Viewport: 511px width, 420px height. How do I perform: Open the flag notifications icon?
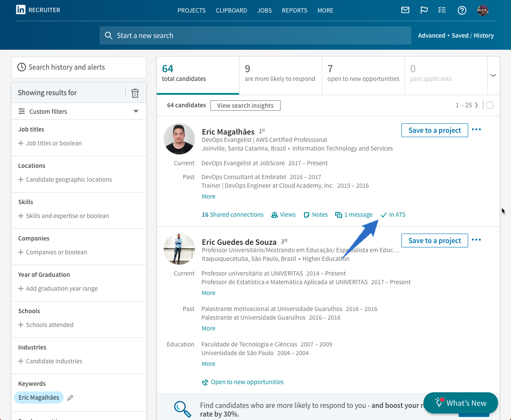click(x=424, y=10)
